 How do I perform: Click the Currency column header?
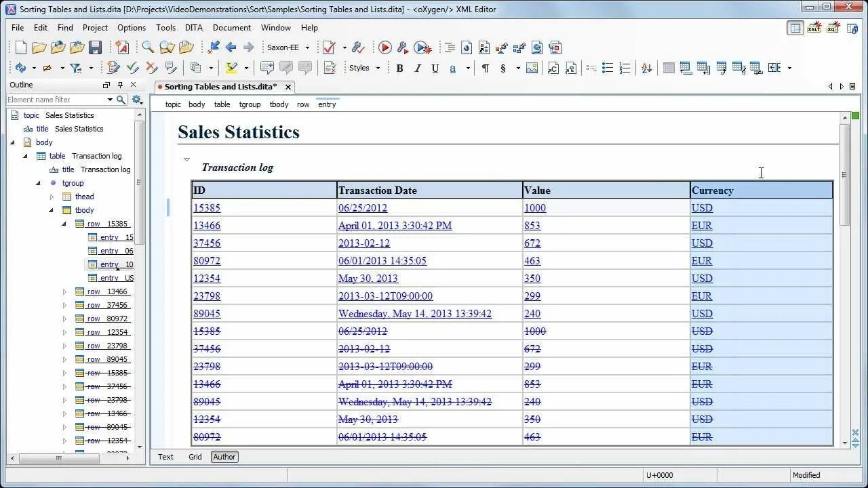762,190
